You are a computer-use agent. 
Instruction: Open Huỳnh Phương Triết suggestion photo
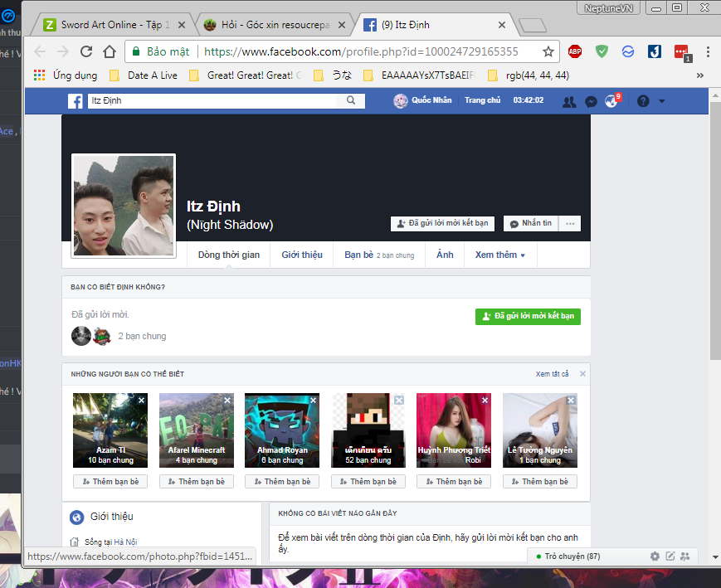pos(454,430)
